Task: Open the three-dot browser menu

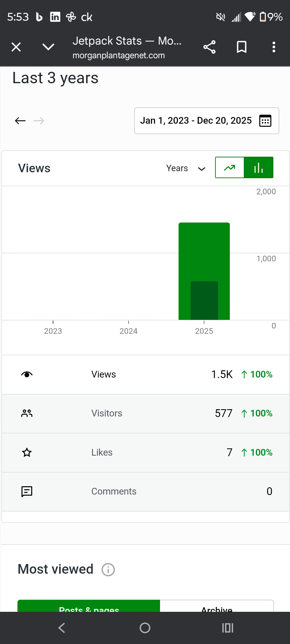Action: point(274,47)
